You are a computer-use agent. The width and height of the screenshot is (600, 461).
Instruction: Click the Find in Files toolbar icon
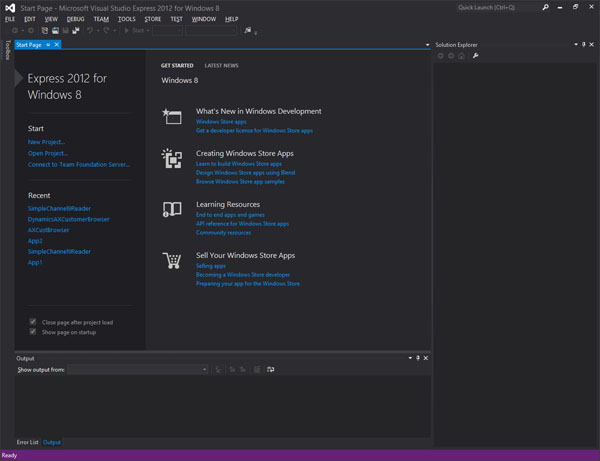[248, 31]
